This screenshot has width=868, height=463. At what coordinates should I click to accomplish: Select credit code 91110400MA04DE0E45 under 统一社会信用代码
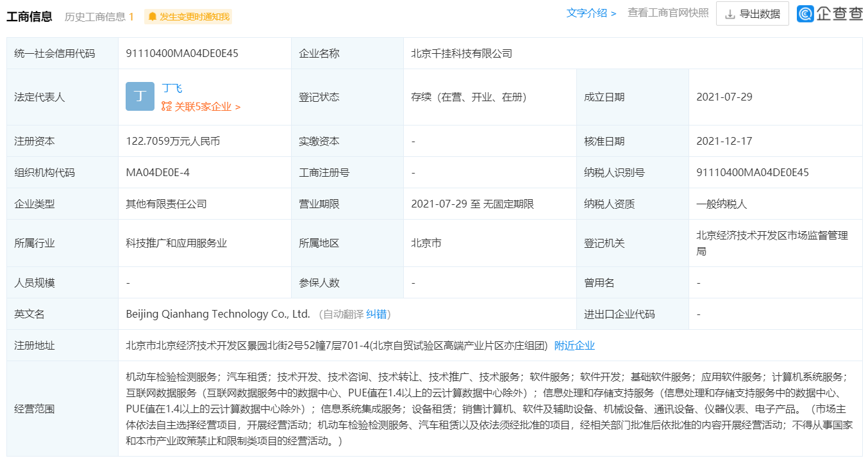point(182,54)
